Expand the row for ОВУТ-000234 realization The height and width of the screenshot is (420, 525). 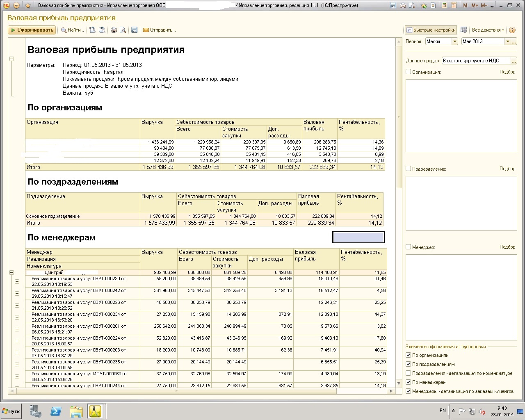coord(17,317)
